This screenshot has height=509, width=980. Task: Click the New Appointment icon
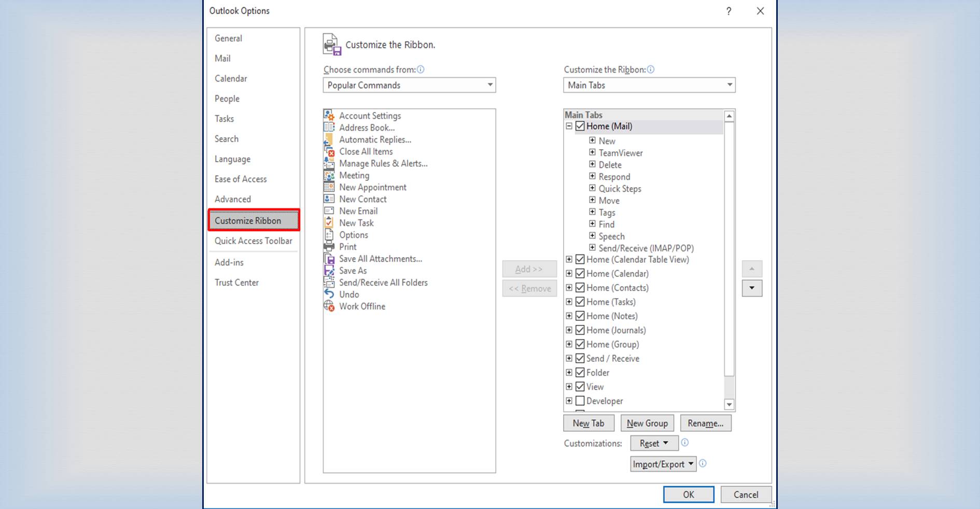(x=329, y=187)
